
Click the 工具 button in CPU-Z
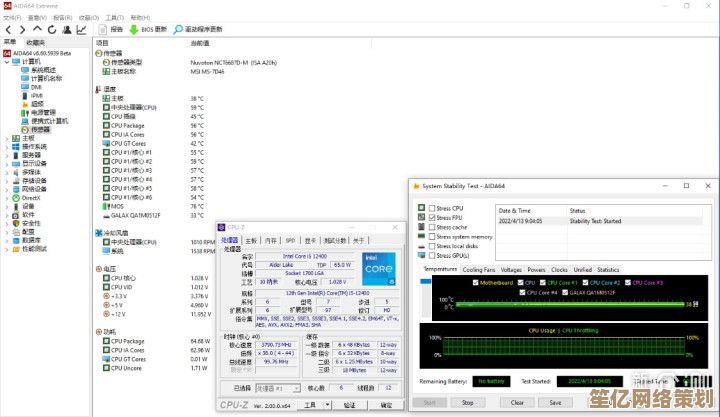tap(310, 405)
